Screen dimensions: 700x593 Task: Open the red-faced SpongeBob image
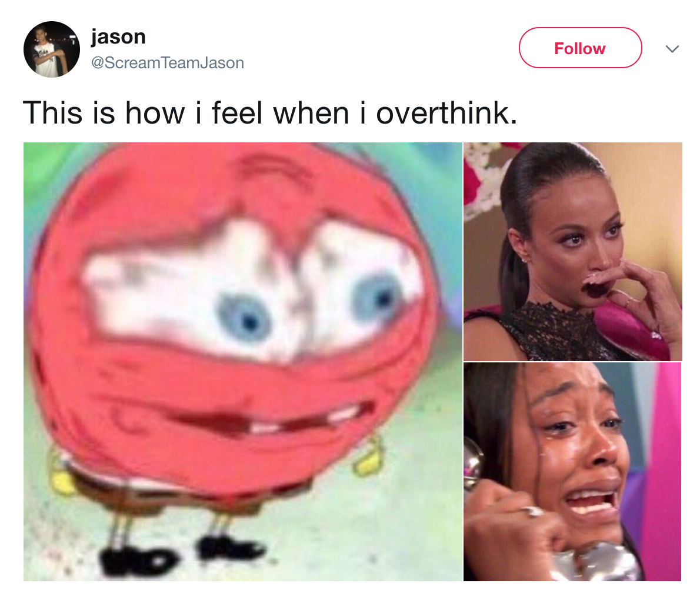point(243,362)
